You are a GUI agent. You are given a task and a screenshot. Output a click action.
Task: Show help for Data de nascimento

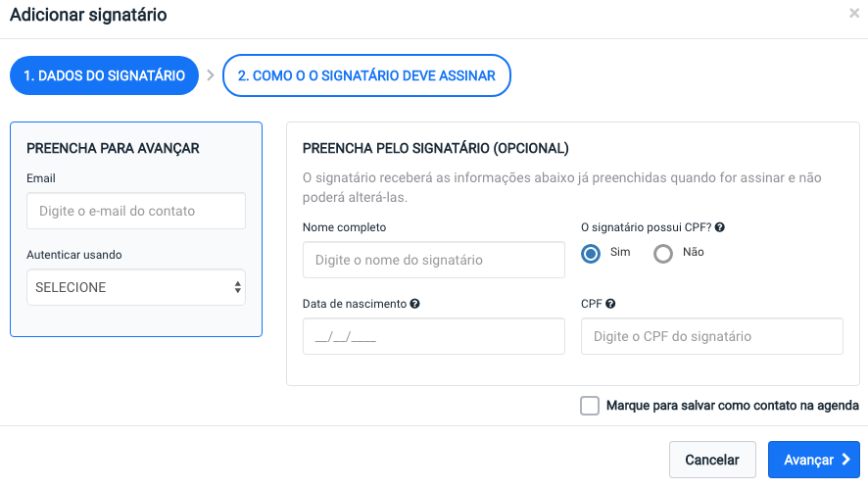[414, 304]
